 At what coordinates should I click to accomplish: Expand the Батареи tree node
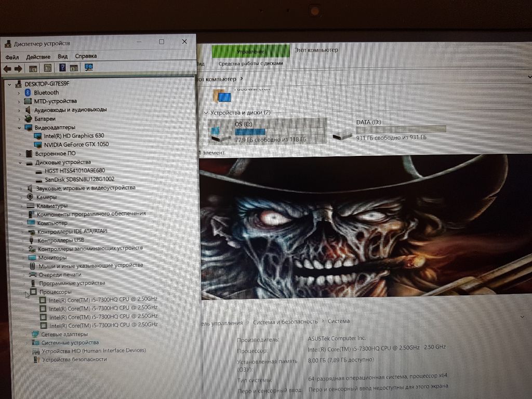pyautogui.click(x=19, y=118)
